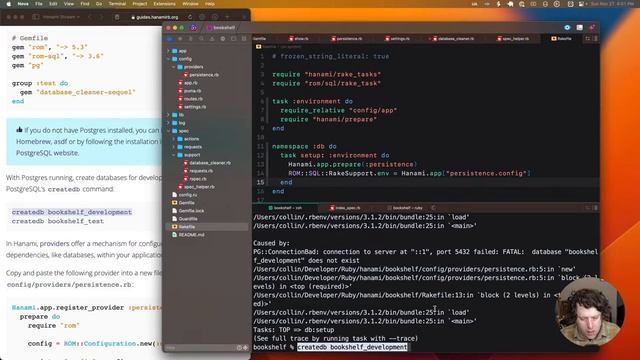Open persistence.rb in the file tree
The height and width of the screenshot is (360, 640).
tap(201, 75)
